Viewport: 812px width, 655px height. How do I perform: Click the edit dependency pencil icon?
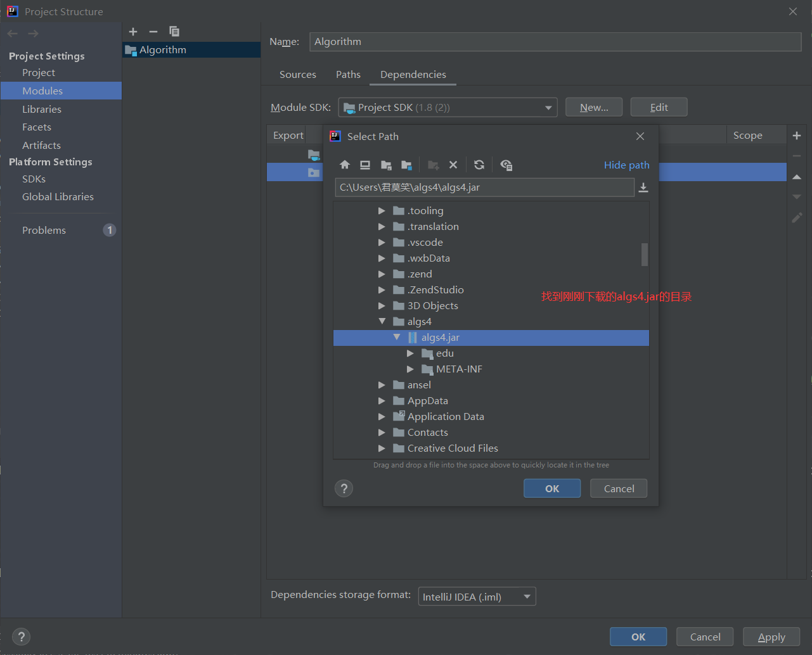click(797, 217)
